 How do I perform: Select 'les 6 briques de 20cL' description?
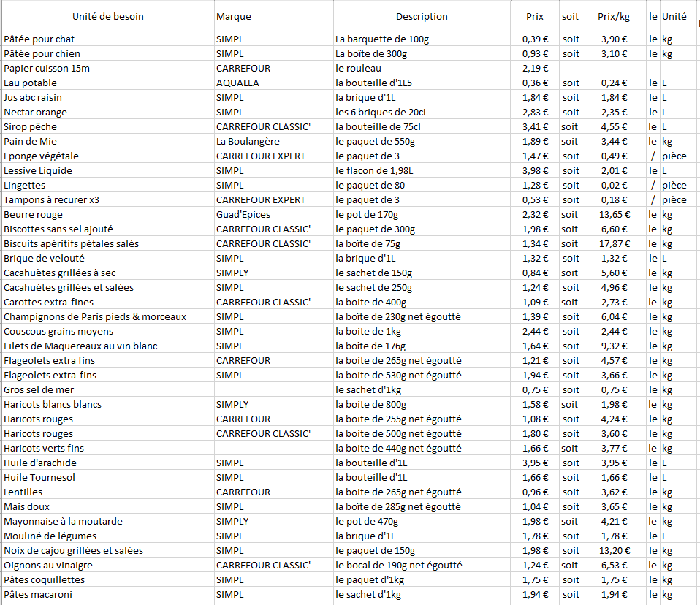click(x=422, y=112)
